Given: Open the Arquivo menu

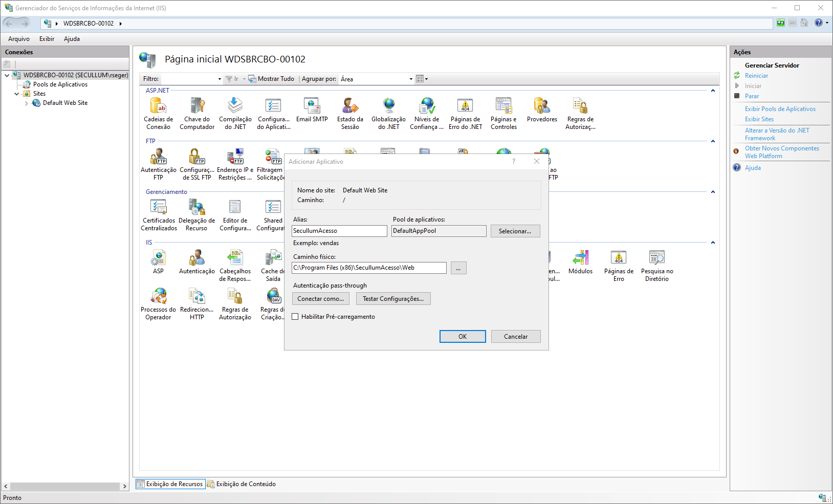Looking at the screenshot, I should (x=19, y=39).
